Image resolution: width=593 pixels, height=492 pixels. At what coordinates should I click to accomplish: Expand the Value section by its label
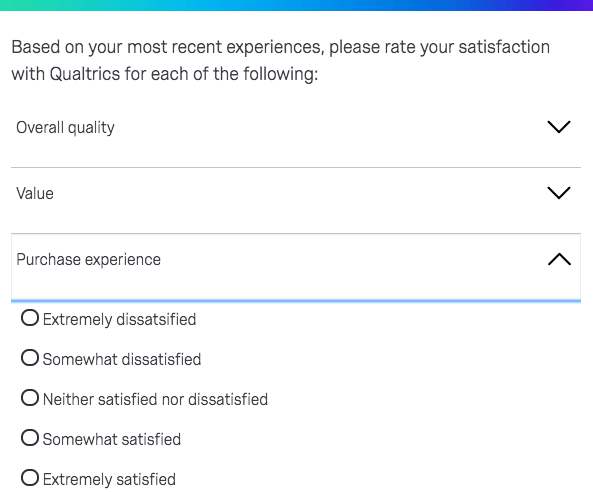click(35, 193)
